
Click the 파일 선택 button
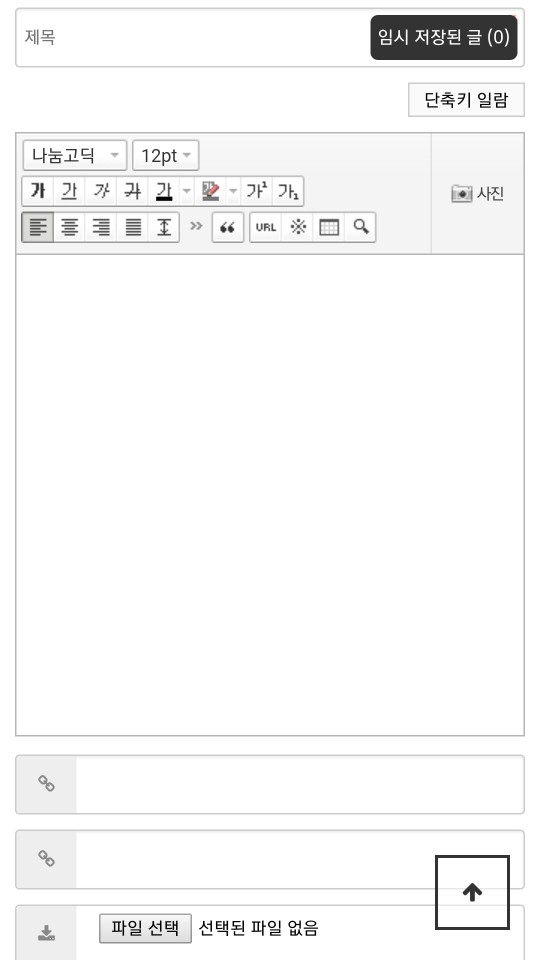[145, 928]
